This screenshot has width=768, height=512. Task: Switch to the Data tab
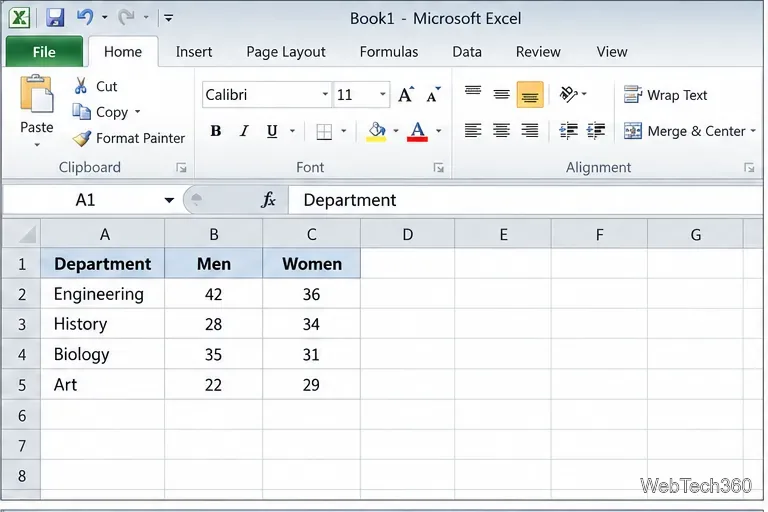point(467,51)
